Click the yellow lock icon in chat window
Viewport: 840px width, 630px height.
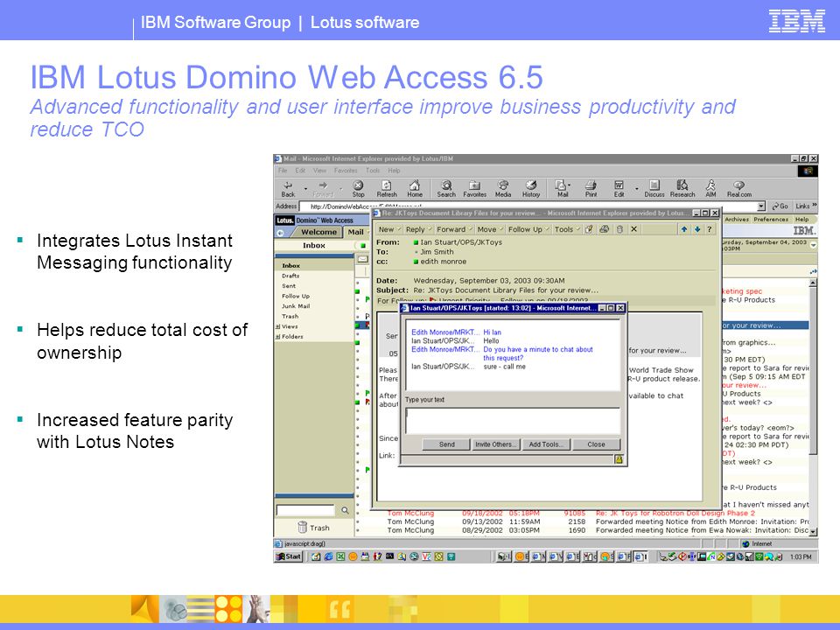[x=619, y=459]
